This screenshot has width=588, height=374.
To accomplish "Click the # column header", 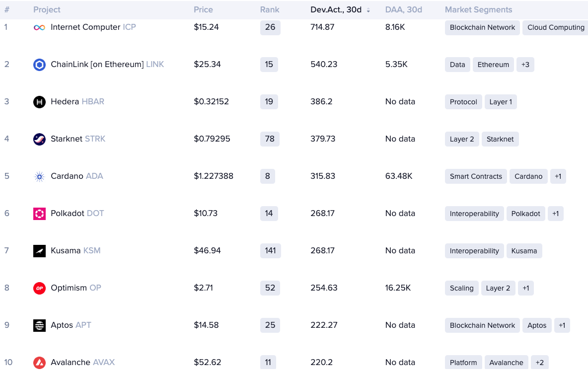I will (x=7, y=10).
